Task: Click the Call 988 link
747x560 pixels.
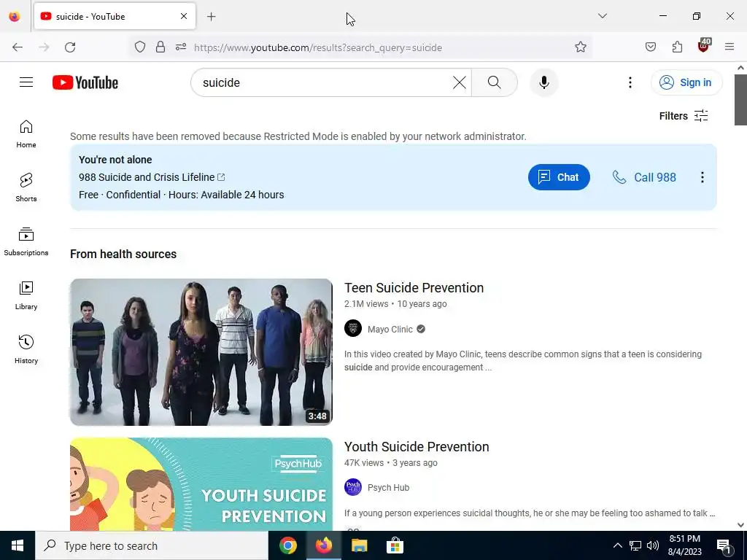Action: pos(644,177)
